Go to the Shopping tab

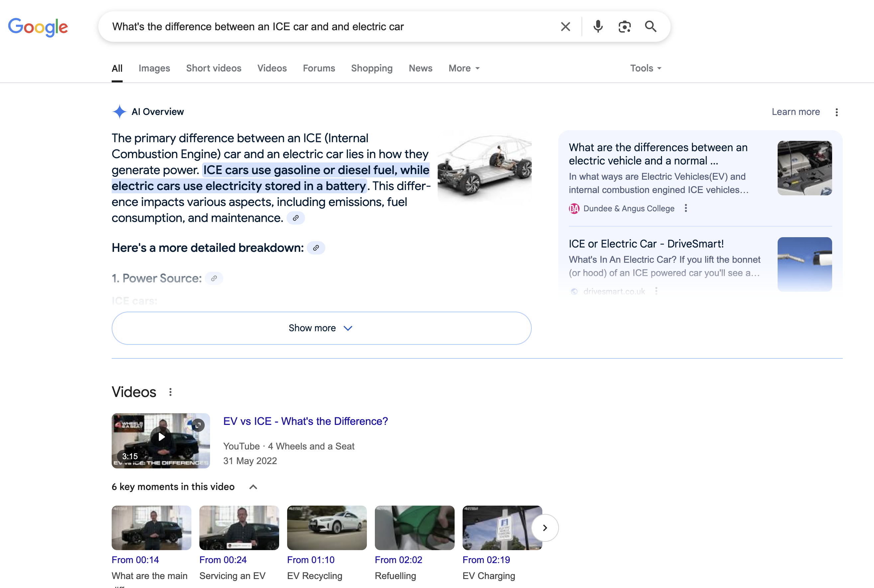click(372, 68)
